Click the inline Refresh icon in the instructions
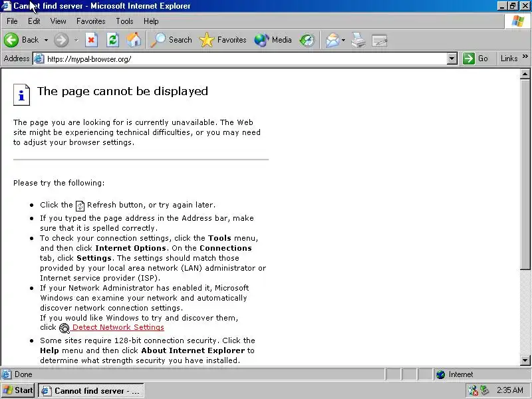The image size is (532, 399). pyautogui.click(x=80, y=205)
